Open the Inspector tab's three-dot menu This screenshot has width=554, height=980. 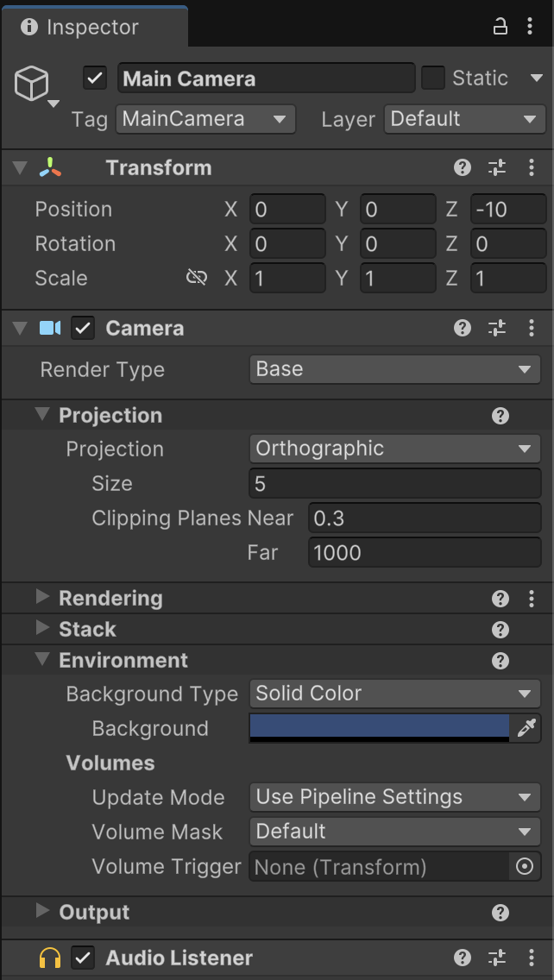pyautogui.click(x=530, y=26)
